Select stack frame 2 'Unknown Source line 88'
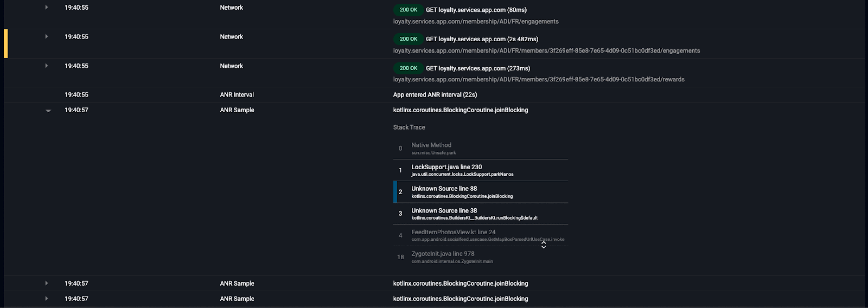The width and height of the screenshot is (868, 308). tap(481, 192)
